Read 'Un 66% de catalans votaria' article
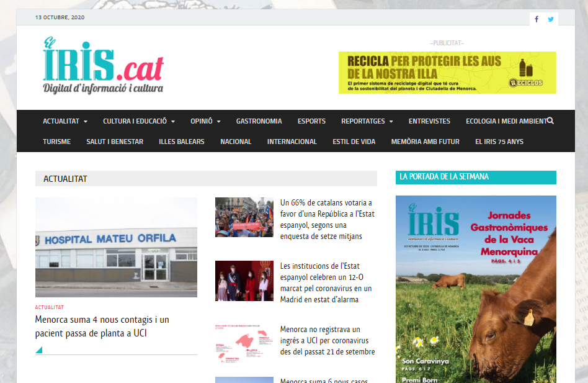588x383 pixels. tap(327, 220)
